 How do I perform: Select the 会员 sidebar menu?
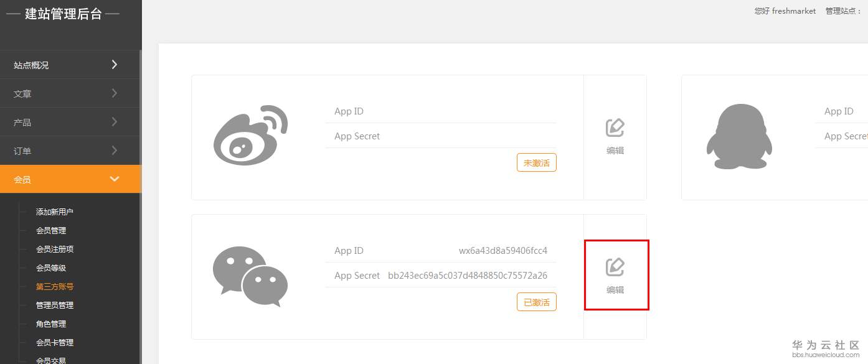[70, 179]
